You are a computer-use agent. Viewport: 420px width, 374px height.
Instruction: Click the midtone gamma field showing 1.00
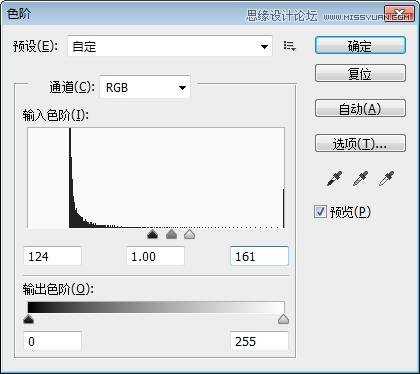(x=156, y=256)
